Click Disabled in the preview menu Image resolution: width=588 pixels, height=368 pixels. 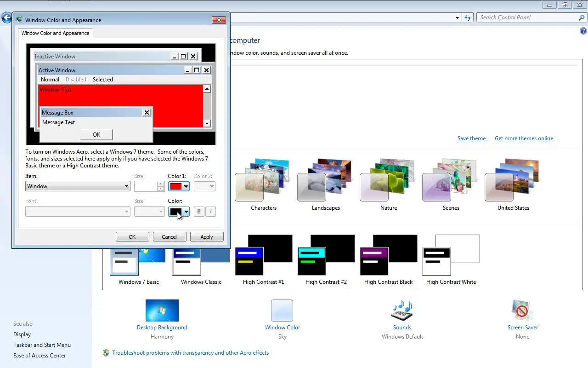[76, 80]
